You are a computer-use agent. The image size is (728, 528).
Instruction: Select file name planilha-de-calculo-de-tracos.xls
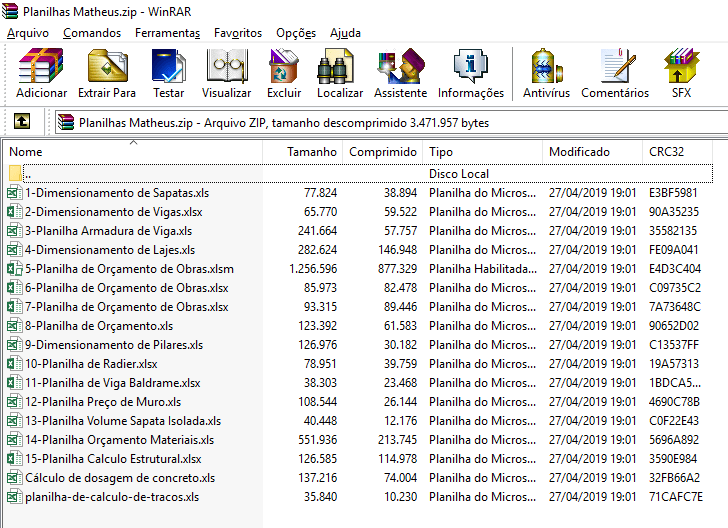[112, 497]
